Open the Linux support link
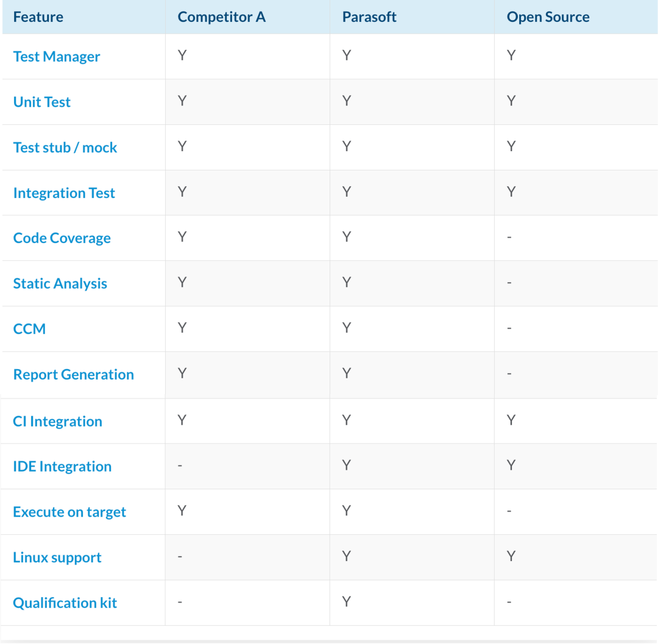Viewport: 658px width, 644px height. (57, 557)
